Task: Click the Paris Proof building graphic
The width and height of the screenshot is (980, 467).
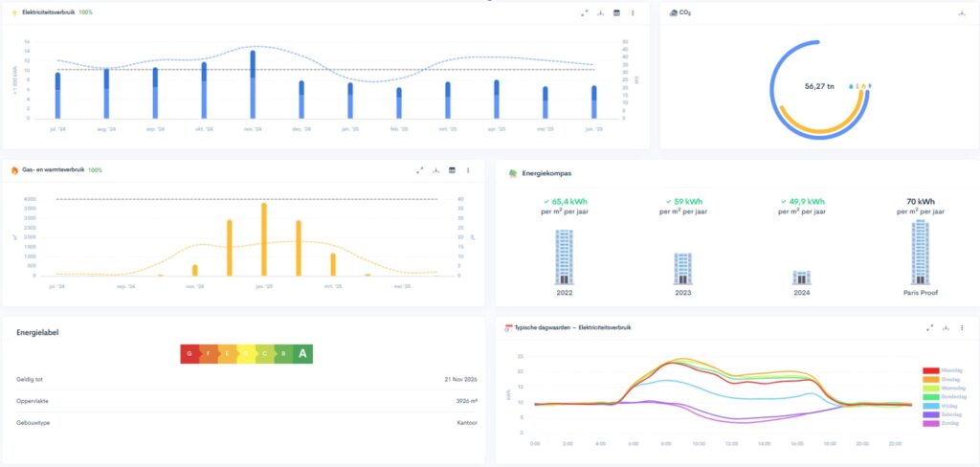Action: point(920,252)
